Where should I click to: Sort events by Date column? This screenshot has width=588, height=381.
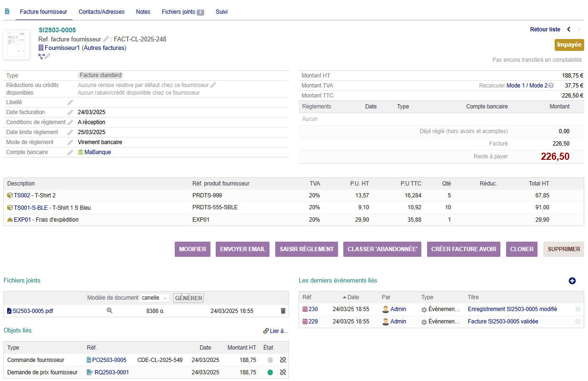[x=353, y=297]
